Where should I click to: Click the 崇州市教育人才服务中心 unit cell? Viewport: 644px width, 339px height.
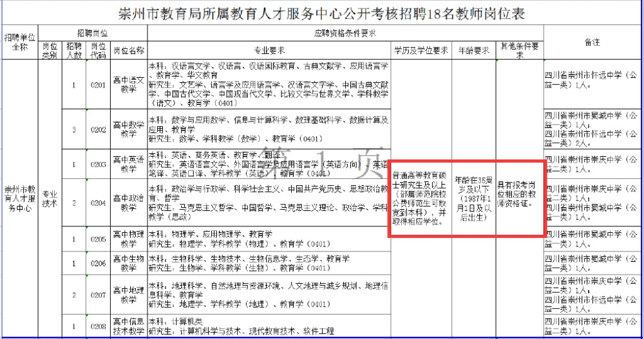[19, 198]
